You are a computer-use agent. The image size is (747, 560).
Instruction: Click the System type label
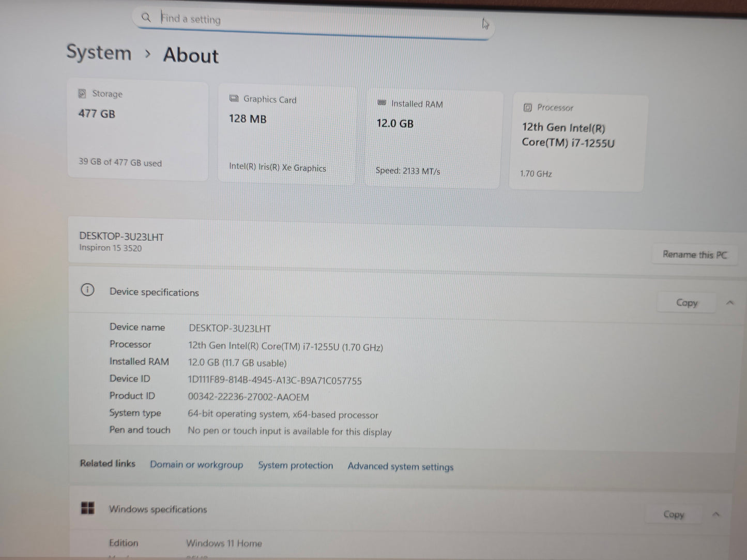tap(135, 413)
